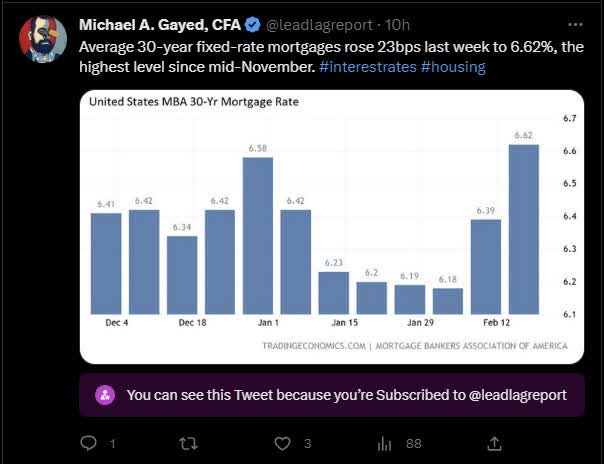Open tweet analytics via the views icon
Image resolution: width=604 pixels, height=464 pixels.
click(384, 443)
